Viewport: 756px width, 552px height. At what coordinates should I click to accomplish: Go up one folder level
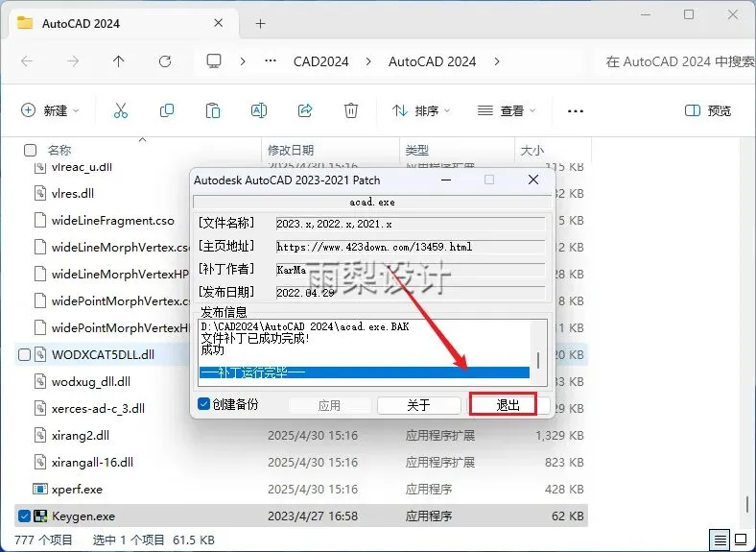(119, 61)
